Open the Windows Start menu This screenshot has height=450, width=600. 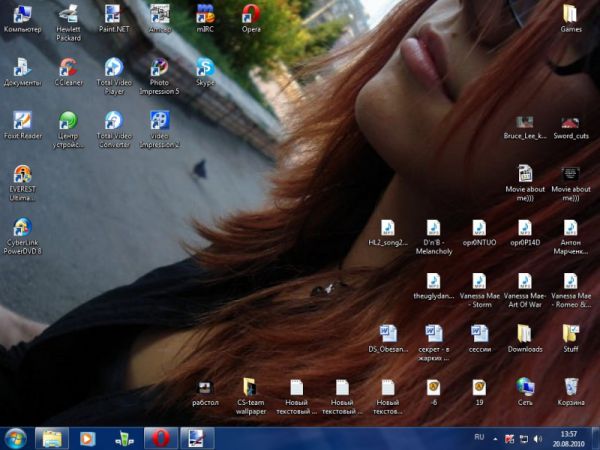click(16, 438)
